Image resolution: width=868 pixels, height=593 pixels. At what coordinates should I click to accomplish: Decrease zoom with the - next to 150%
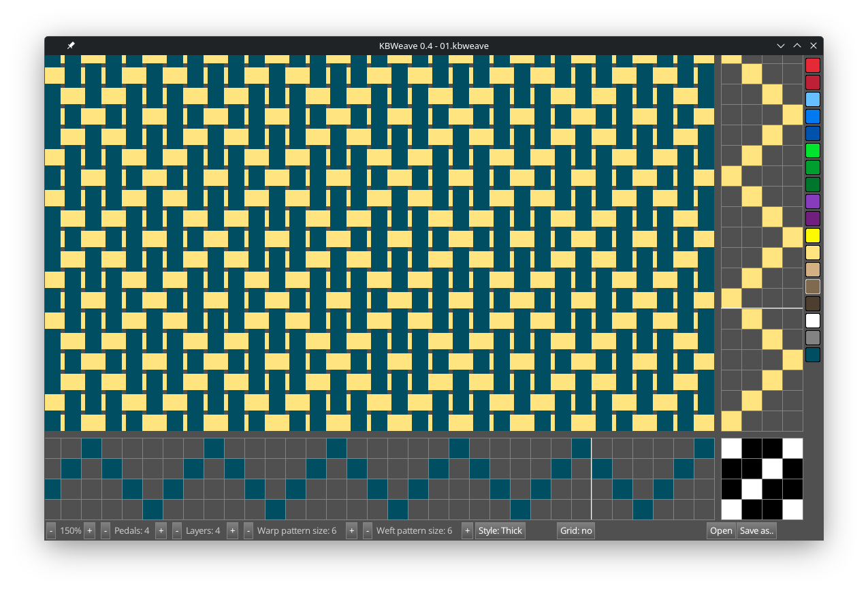[x=50, y=530]
